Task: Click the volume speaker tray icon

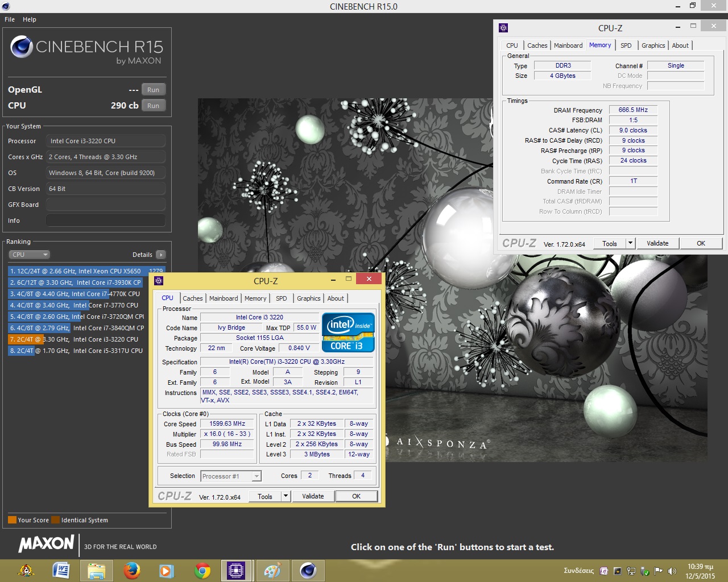Action: (x=672, y=571)
